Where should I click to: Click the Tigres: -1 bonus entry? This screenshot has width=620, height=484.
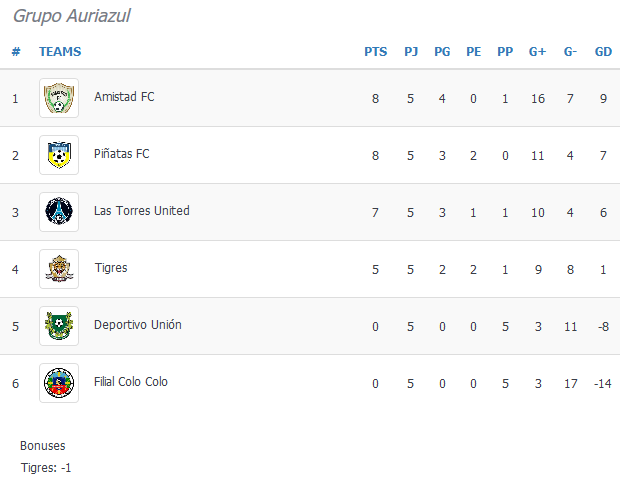pos(46,468)
